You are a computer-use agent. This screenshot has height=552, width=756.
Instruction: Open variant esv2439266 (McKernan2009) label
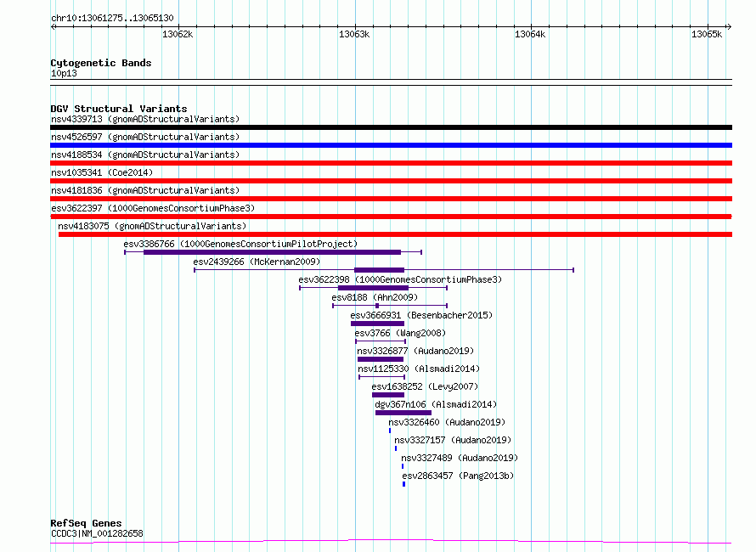pyautogui.click(x=257, y=262)
